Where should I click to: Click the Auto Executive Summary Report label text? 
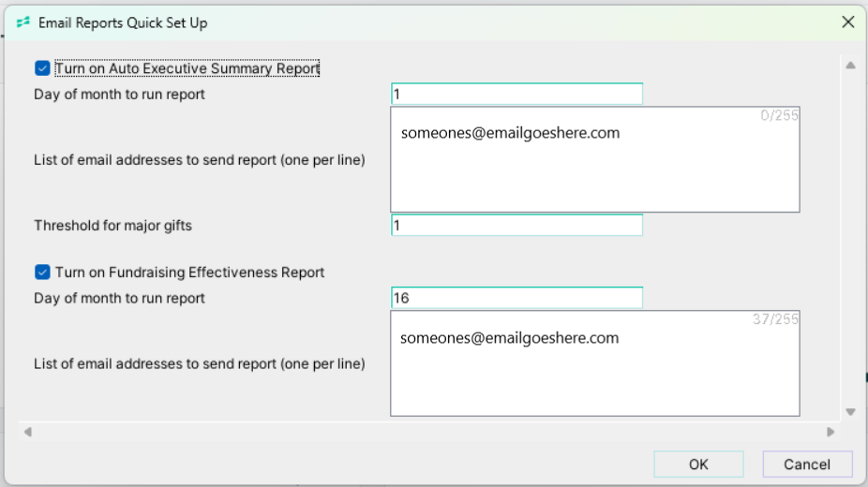[x=187, y=68]
